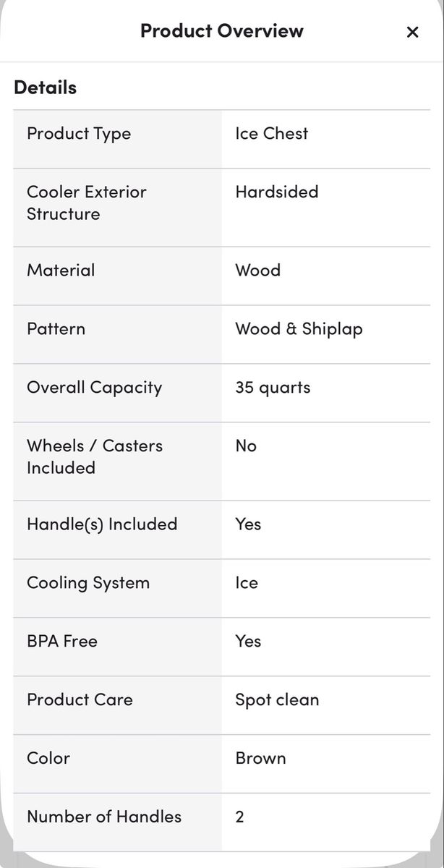Click the BPA Free label
This screenshot has height=868, width=444.
[62, 642]
